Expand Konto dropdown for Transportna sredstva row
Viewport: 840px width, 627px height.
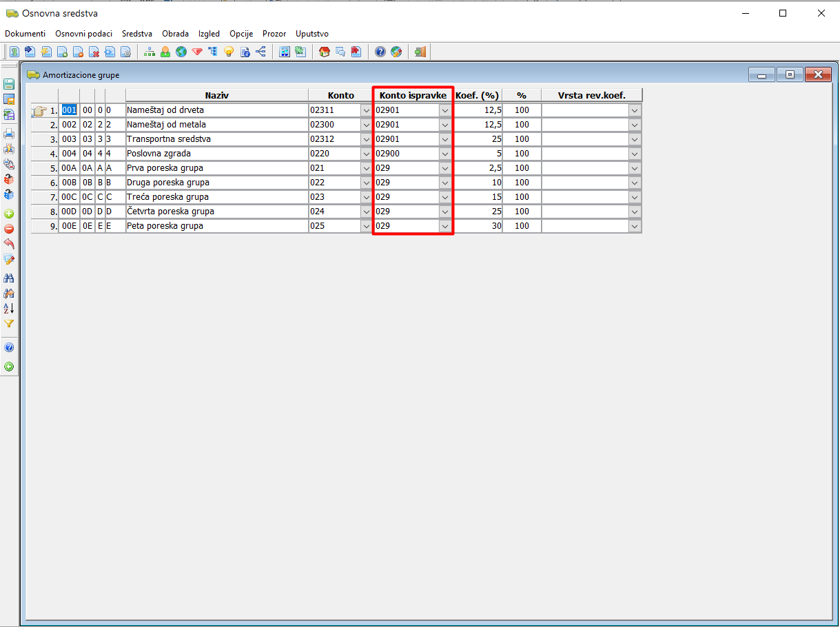[x=365, y=139]
